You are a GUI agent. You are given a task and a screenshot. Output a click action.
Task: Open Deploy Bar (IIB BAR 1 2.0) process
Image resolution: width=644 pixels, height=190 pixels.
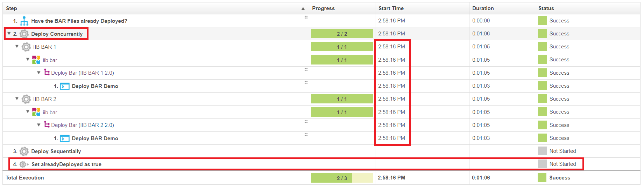coord(83,73)
